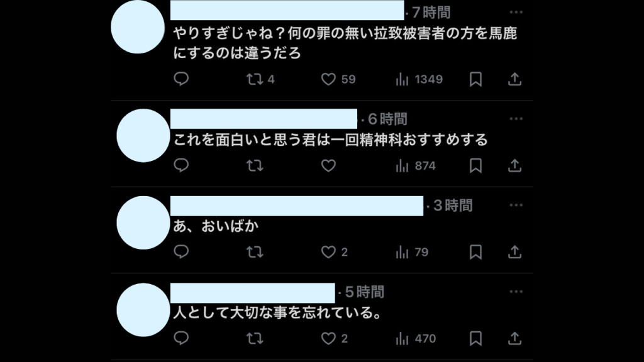The height and width of the screenshot is (362, 644).
Task: View analytics showing 1349 views
Action: click(419, 79)
